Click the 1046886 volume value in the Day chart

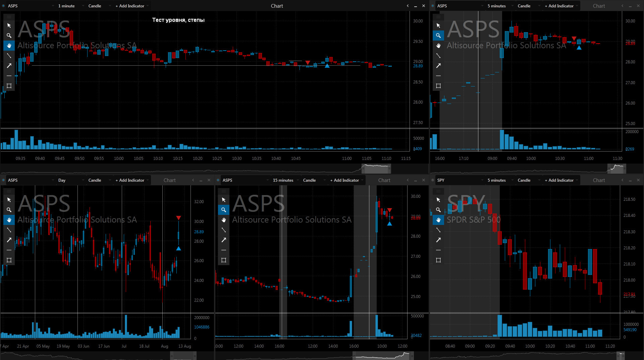(x=202, y=327)
